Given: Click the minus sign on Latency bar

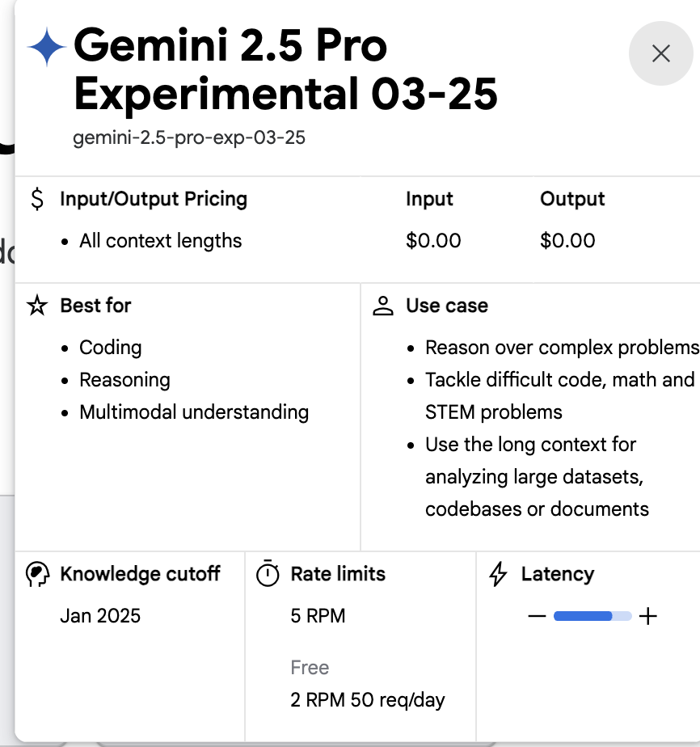Looking at the screenshot, I should 537,617.
